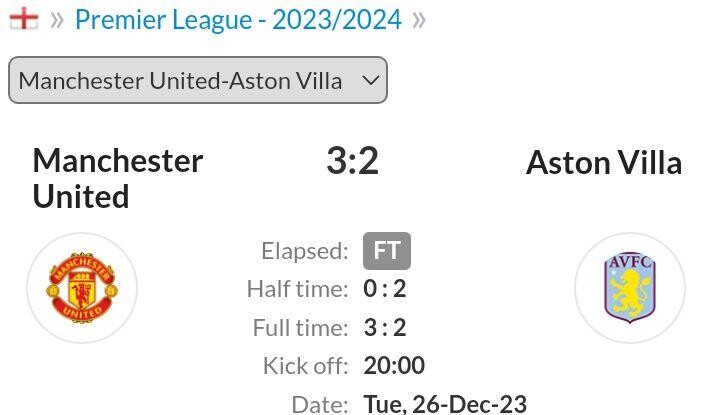Select the Manchester United team name heading
The width and height of the screenshot is (716, 415).
(118, 179)
